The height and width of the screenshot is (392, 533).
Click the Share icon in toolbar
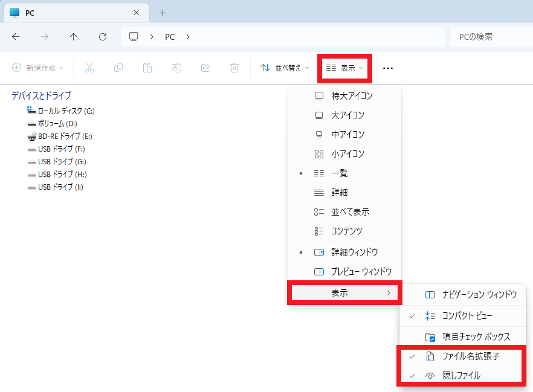click(205, 68)
